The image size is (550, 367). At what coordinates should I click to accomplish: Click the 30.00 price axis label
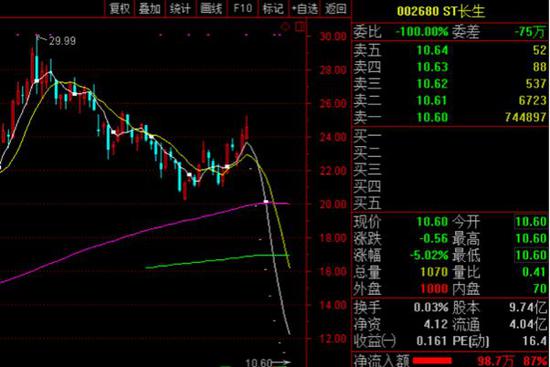(333, 36)
